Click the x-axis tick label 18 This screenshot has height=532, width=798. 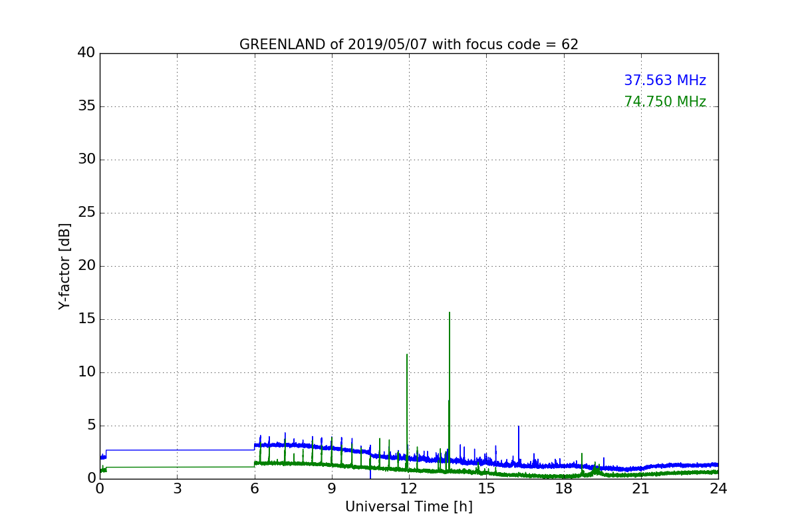(563, 489)
